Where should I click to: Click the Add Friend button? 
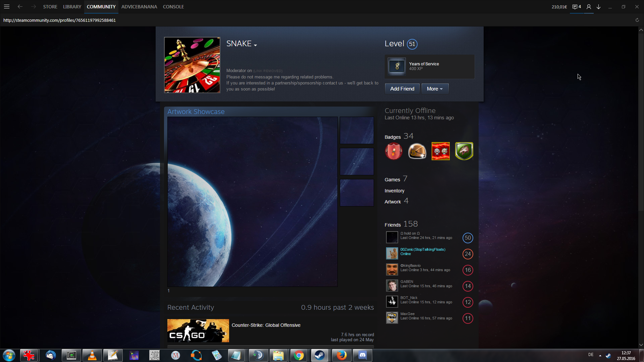[402, 89]
